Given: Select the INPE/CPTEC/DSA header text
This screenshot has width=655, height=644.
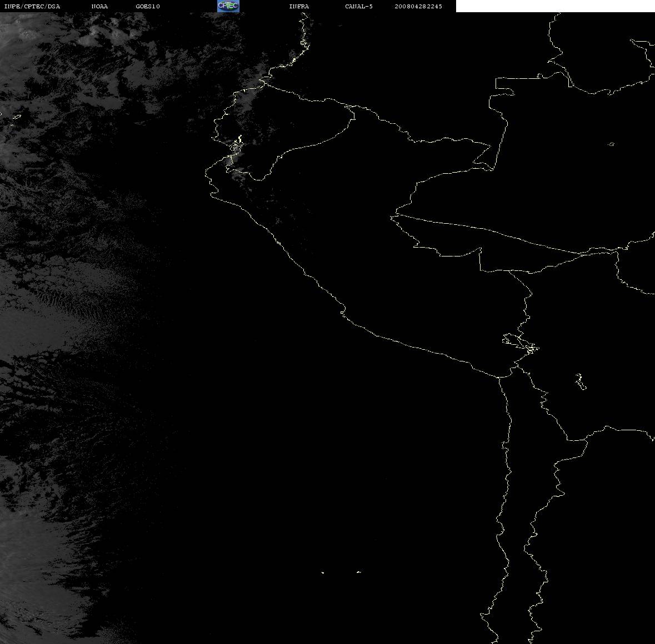Looking at the screenshot, I should [x=32, y=6].
